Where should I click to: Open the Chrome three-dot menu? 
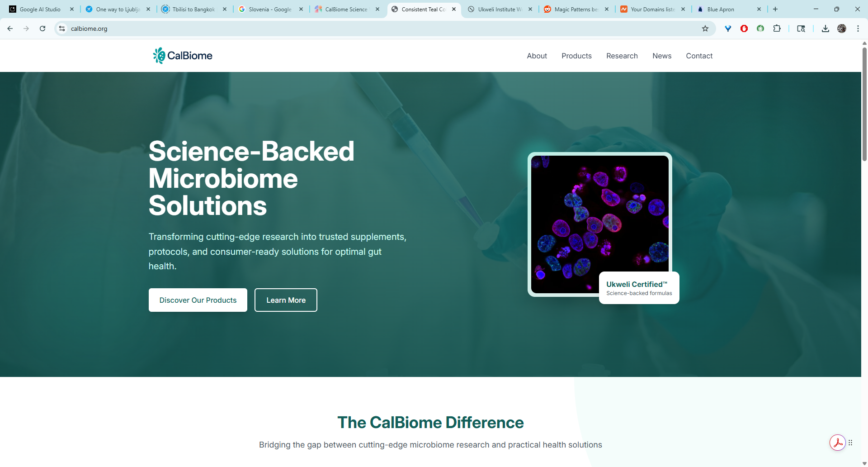click(858, 29)
